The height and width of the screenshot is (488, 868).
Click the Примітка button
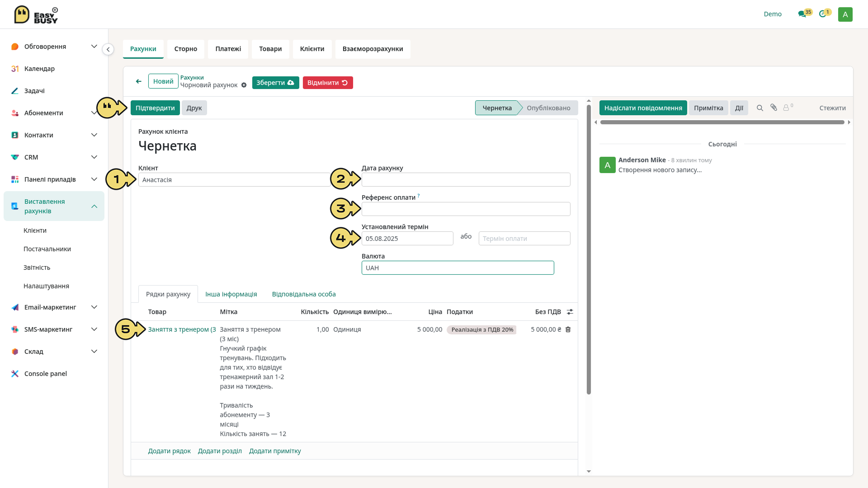click(708, 108)
